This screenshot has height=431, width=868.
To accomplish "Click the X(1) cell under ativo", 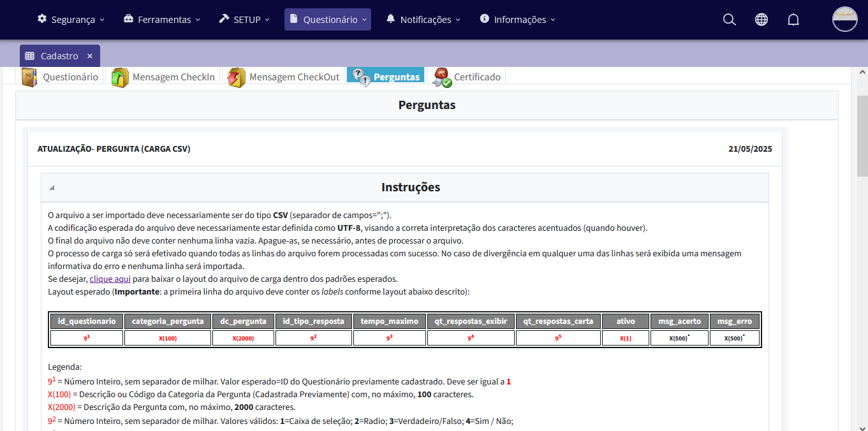I will (626, 338).
